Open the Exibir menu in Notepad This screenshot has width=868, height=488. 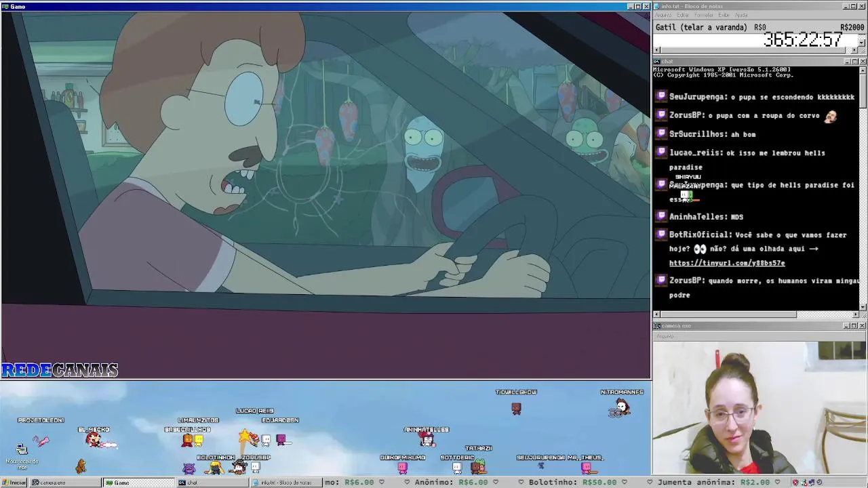click(x=724, y=15)
